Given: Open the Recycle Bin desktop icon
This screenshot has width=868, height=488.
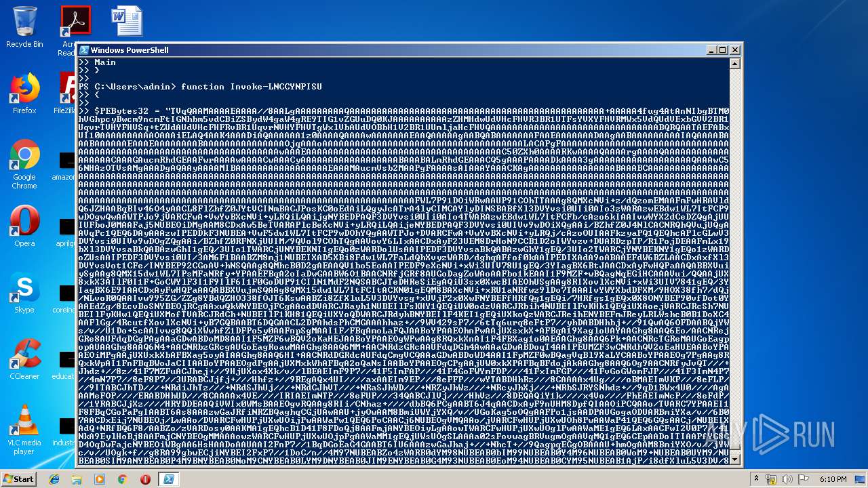Looking at the screenshot, I should [24, 26].
